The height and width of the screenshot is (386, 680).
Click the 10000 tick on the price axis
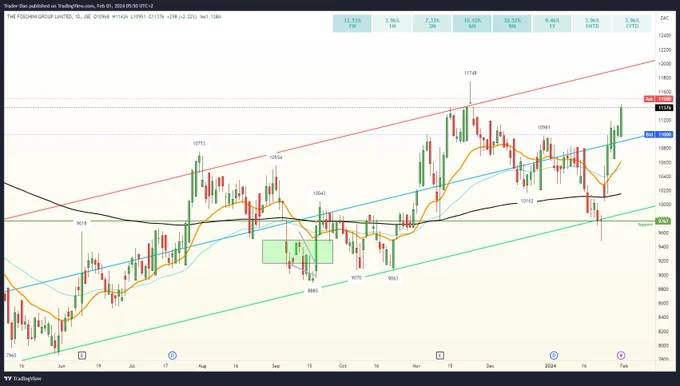[x=664, y=204]
